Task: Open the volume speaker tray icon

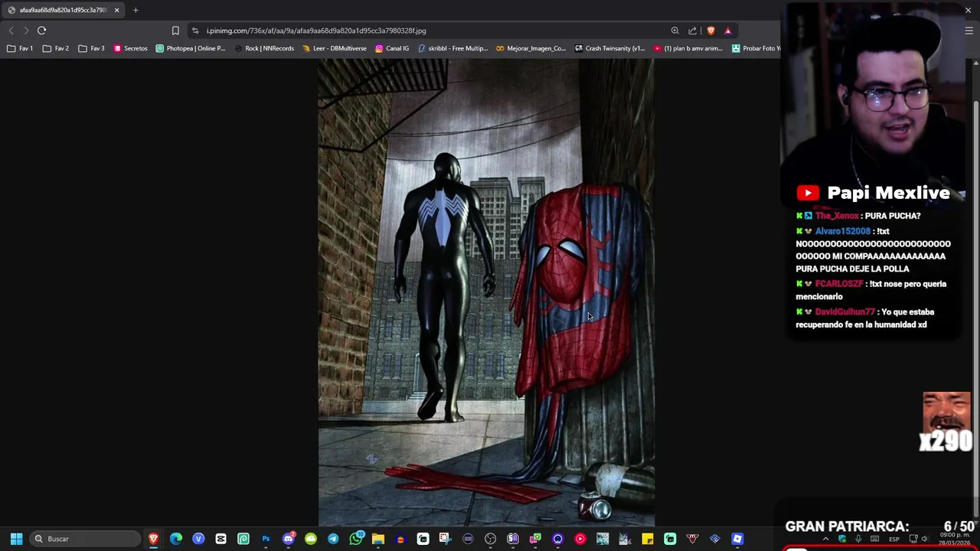Action: pos(925,539)
